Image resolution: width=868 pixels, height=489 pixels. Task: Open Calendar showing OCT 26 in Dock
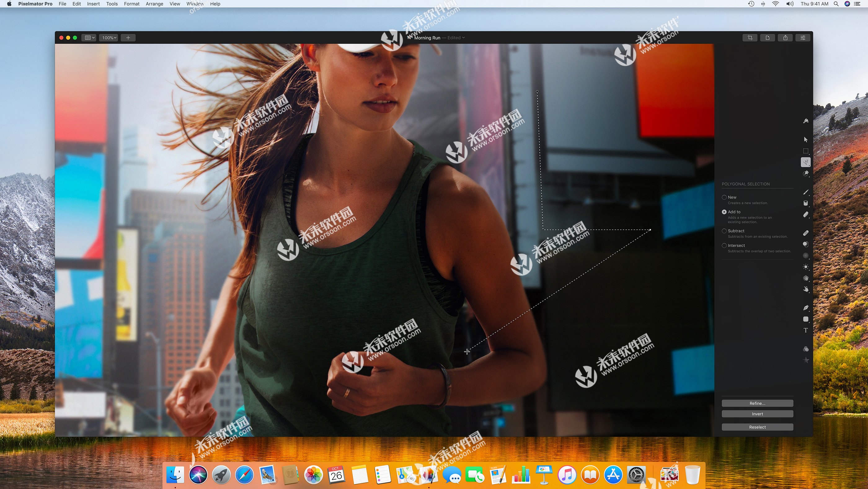tap(336, 474)
